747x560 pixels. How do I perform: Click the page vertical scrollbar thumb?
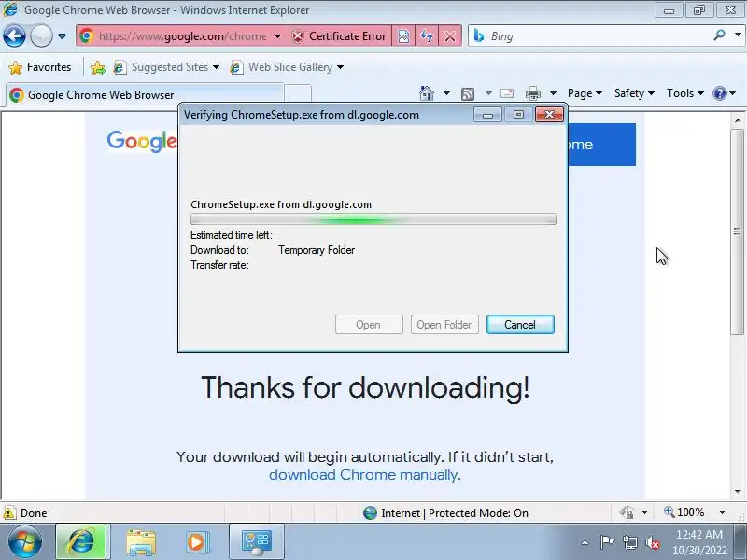pyautogui.click(x=737, y=231)
